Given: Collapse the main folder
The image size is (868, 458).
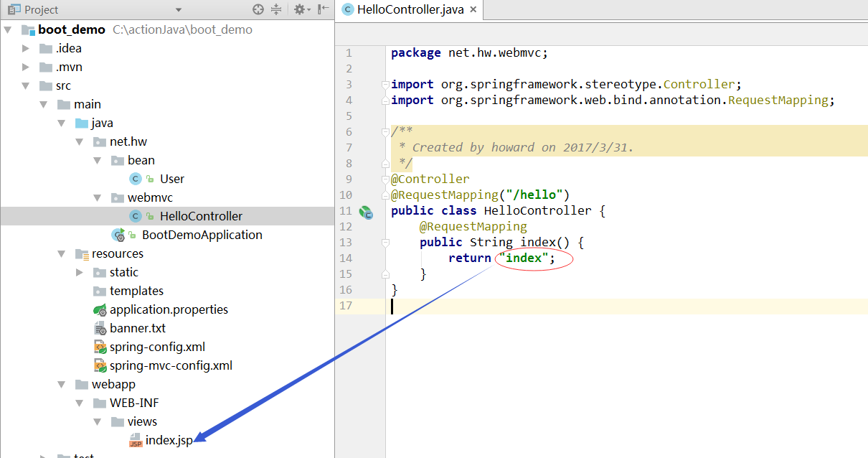Looking at the screenshot, I should 44,104.
